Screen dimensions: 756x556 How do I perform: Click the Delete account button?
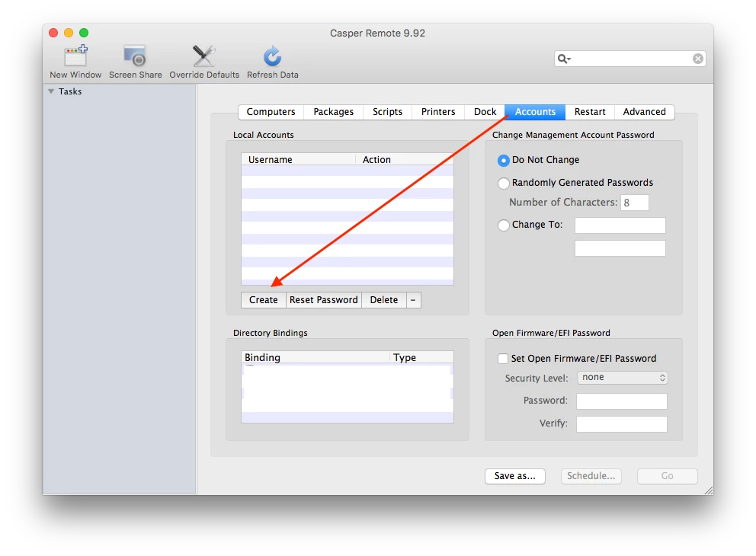[384, 299]
